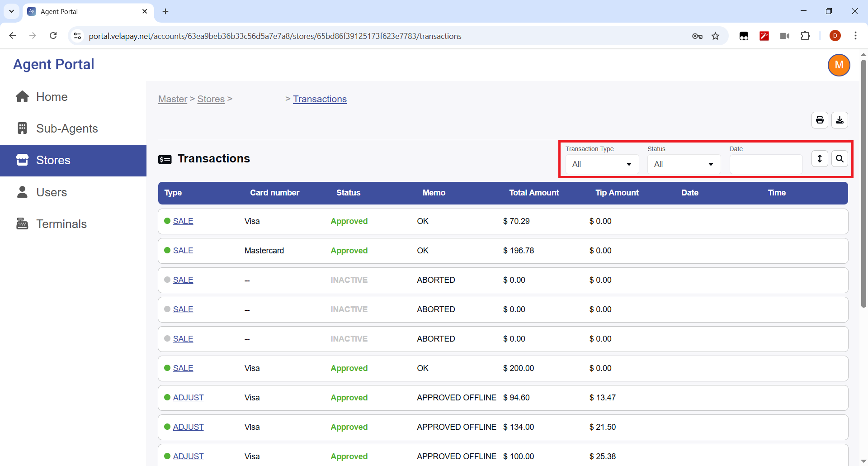The width and height of the screenshot is (868, 466).
Task: Reload the portal page
Action: tap(53, 36)
